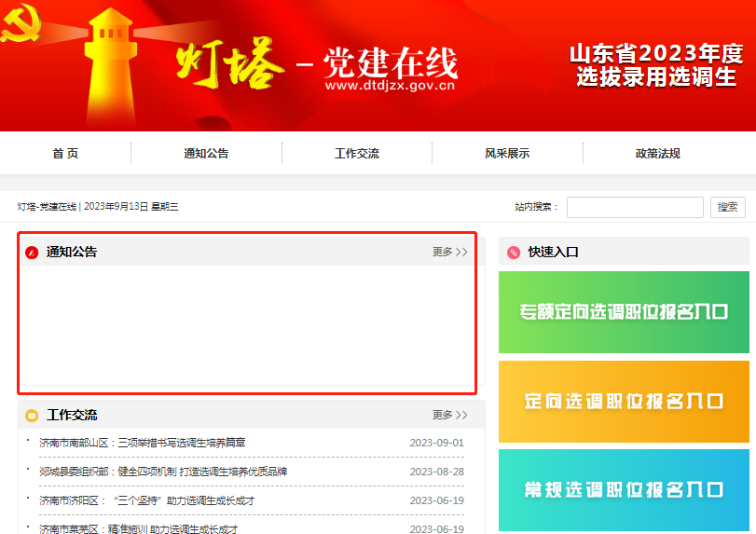Open the orange 定向选调职位报名入口 banner
This screenshot has width=756, height=534.
pos(624,402)
